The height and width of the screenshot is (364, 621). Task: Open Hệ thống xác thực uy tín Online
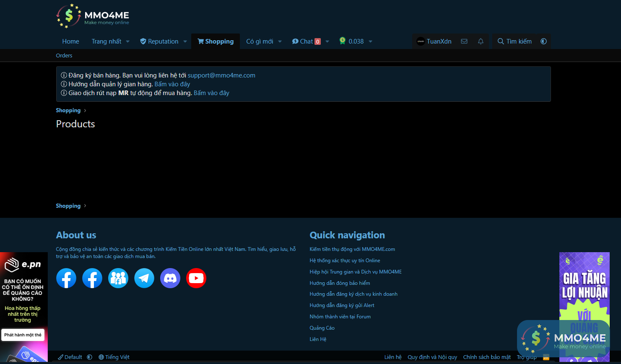[345, 261]
